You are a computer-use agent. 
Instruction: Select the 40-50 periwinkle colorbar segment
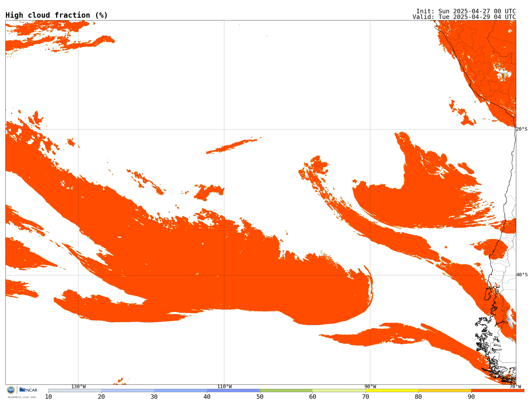(x=233, y=391)
